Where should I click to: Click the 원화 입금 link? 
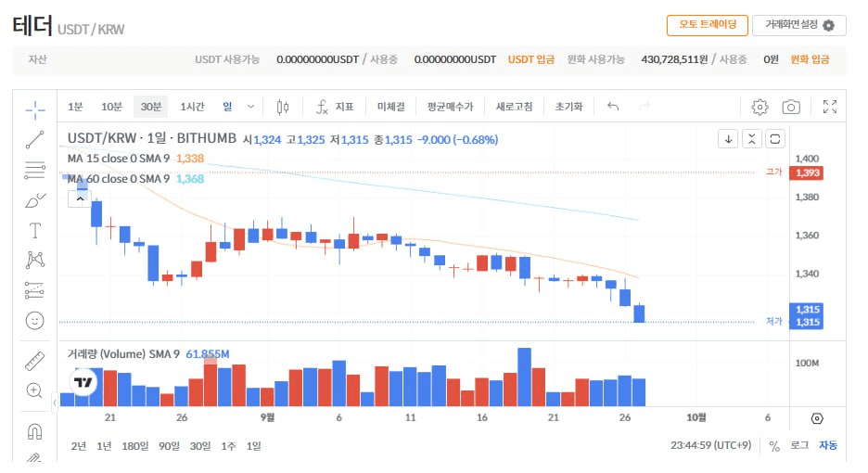point(810,59)
